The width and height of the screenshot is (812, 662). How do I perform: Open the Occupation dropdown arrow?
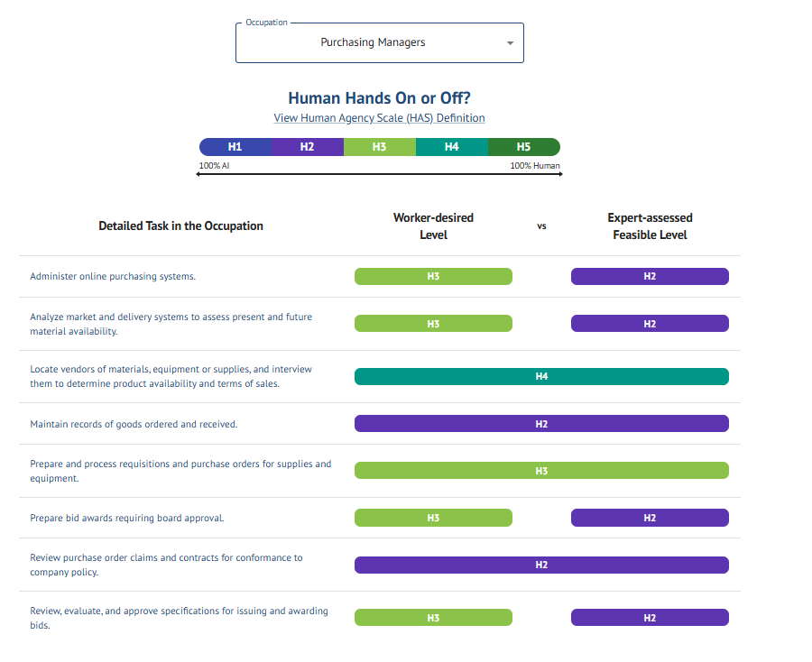click(510, 43)
